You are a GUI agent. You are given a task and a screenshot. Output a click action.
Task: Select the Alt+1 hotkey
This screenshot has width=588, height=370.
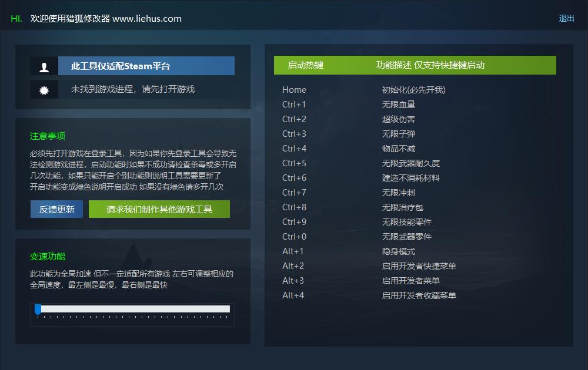[292, 251]
